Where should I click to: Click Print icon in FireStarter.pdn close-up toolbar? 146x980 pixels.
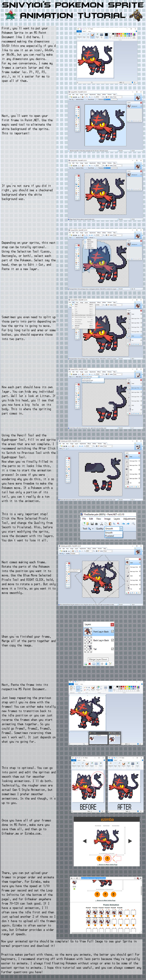(96, 524)
